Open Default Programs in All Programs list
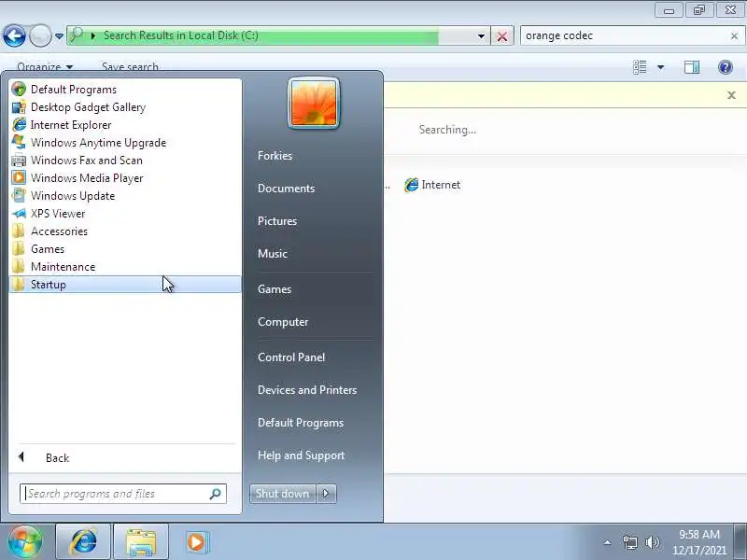Image resolution: width=747 pixels, height=560 pixels. tap(125, 89)
